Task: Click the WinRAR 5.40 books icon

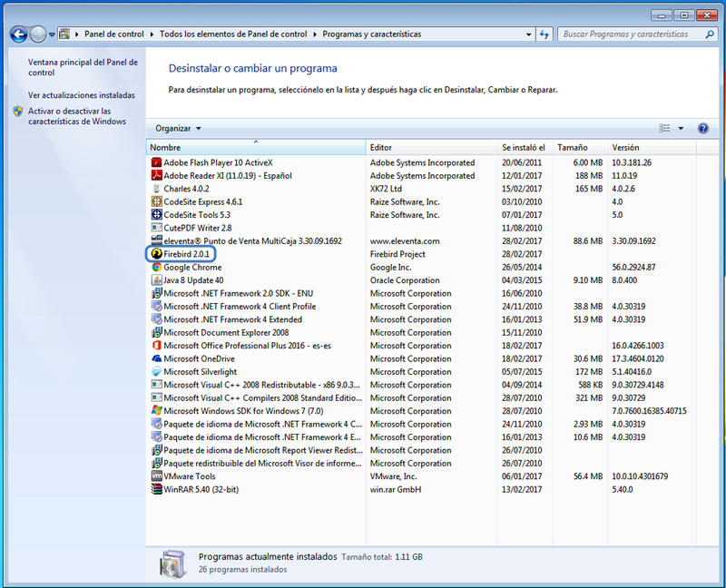Action: click(x=156, y=489)
